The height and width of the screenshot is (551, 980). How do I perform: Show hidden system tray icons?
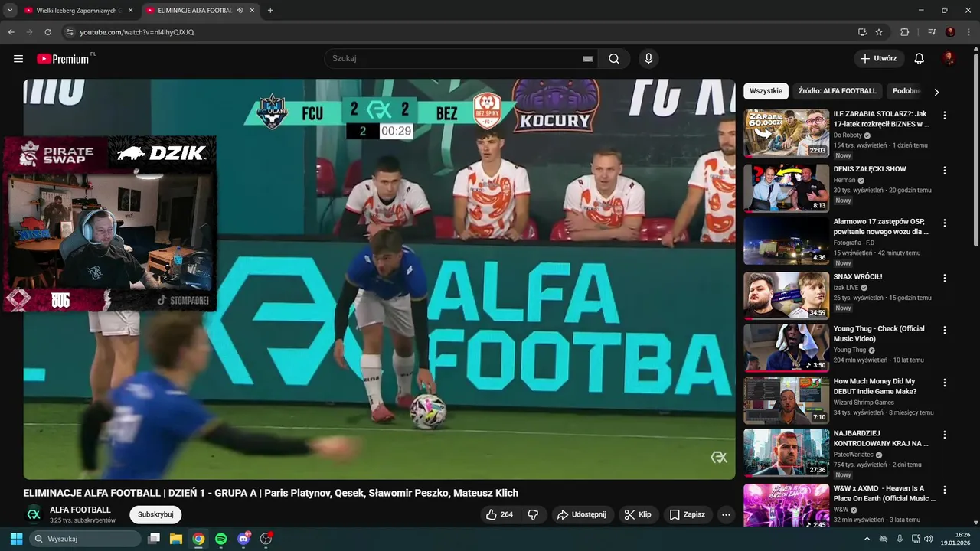click(867, 539)
